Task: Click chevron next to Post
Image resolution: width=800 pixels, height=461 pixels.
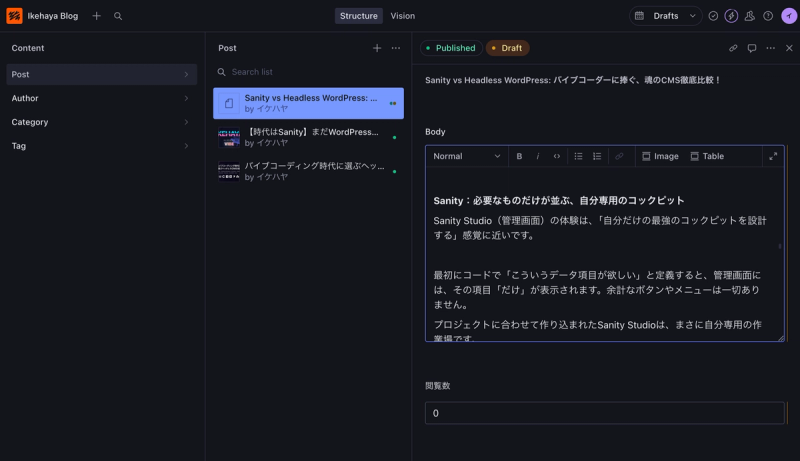Action: pyautogui.click(x=186, y=74)
